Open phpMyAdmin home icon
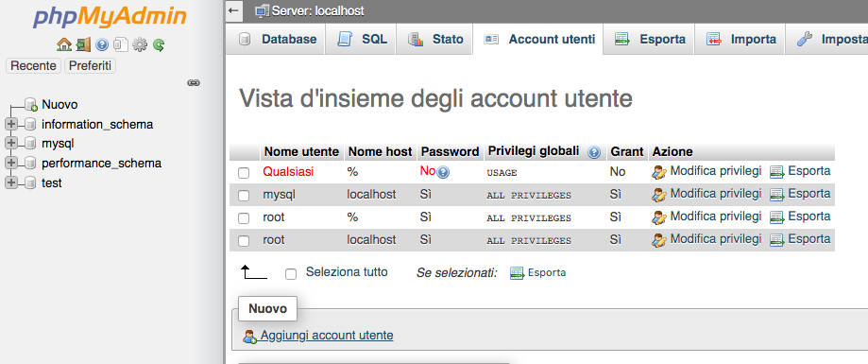Viewport: 868px width, 364px height. [x=64, y=44]
